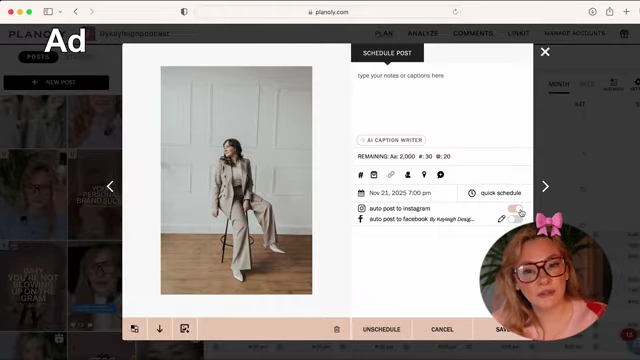Click the AI Caption Writer button
The width and height of the screenshot is (640, 360).
click(x=391, y=140)
